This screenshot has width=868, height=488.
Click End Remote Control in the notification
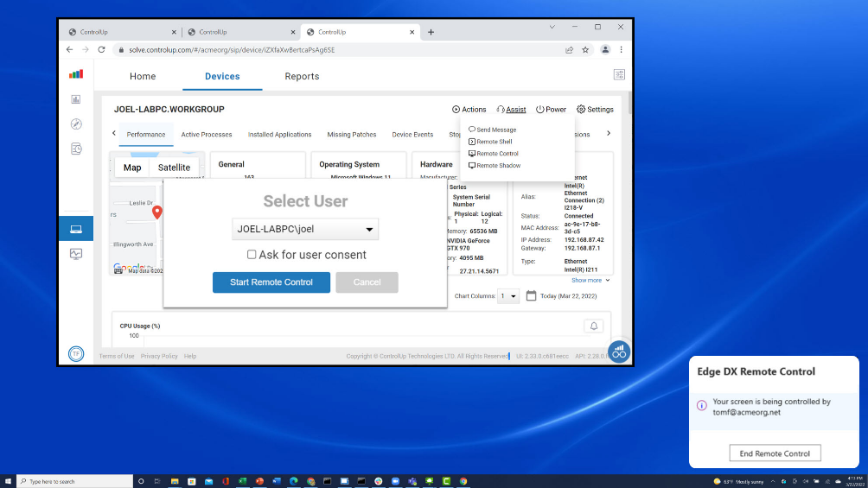pos(775,453)
